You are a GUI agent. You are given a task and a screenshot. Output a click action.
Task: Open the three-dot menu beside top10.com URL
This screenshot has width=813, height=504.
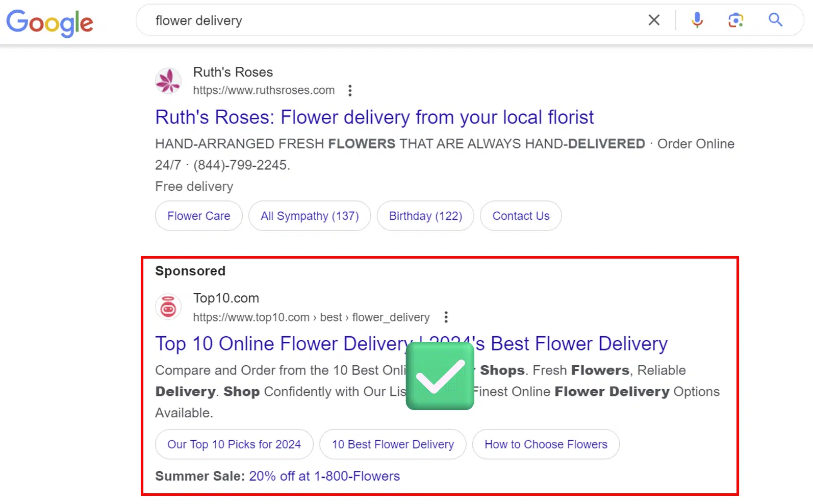coord(446,317)
